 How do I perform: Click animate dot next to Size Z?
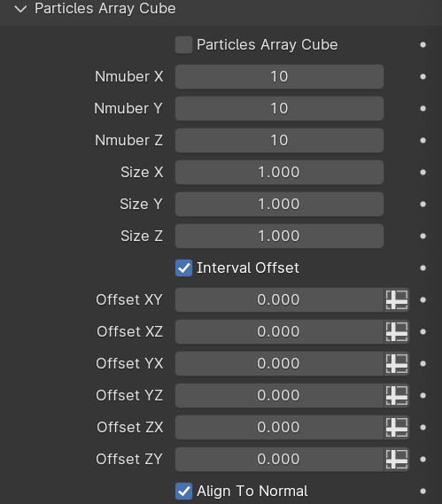pos(423,236)
